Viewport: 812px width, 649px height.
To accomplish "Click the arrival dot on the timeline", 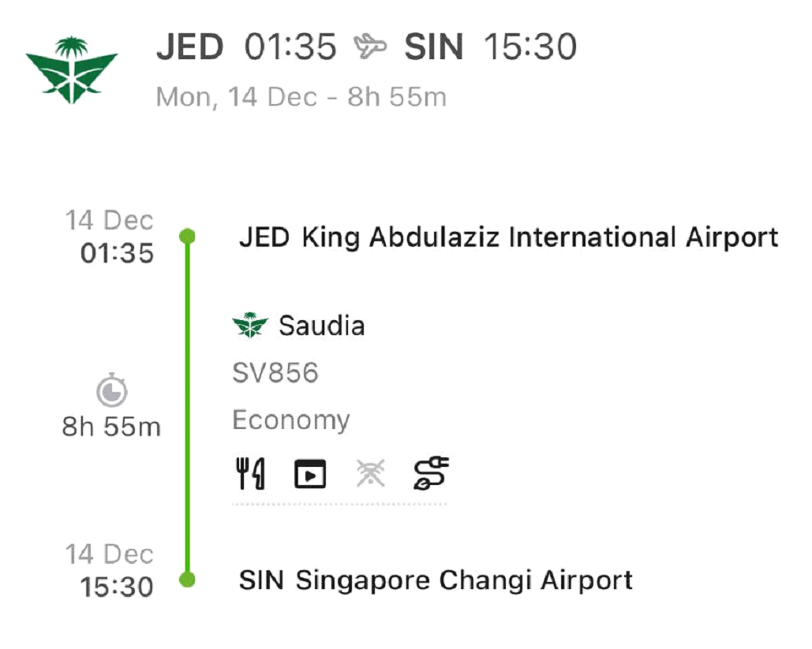I will (x=187, y=580).
